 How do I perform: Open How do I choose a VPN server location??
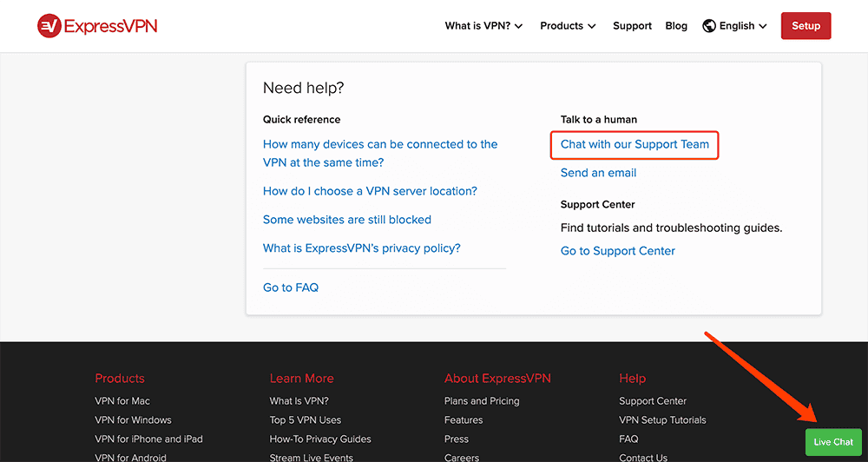tap(370, 191)
